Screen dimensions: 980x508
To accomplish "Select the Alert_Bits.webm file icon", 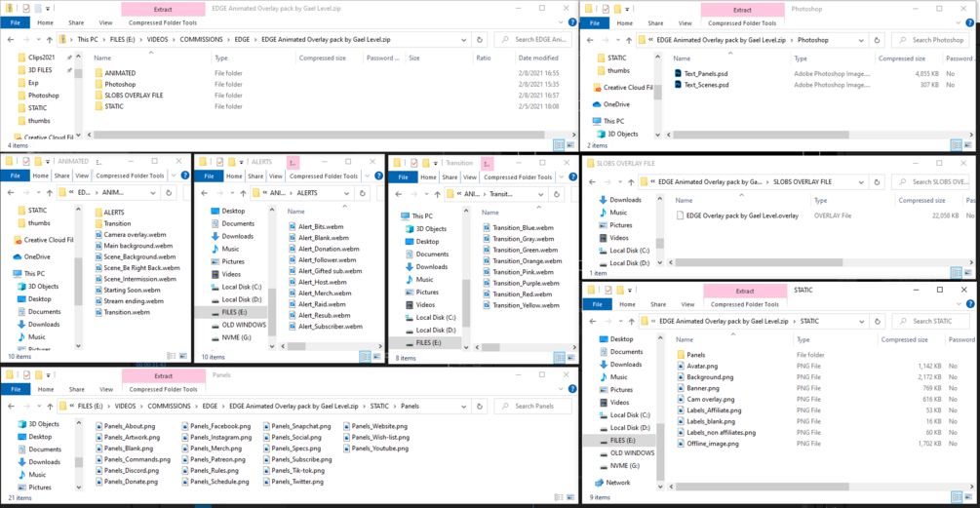I will [293, 227].
